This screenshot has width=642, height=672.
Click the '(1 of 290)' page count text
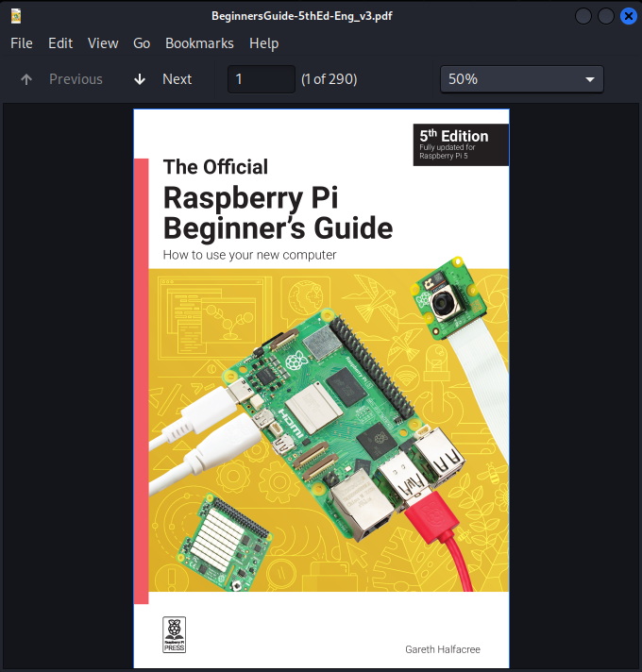329,79
